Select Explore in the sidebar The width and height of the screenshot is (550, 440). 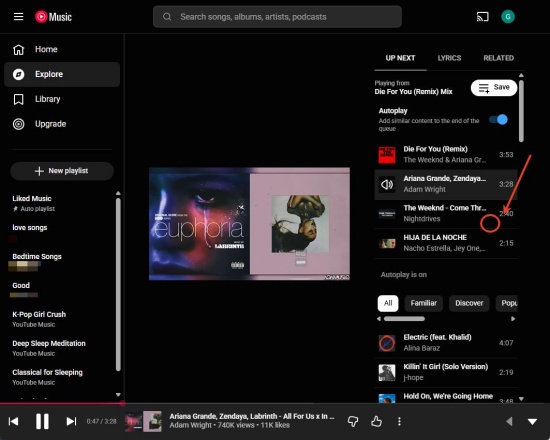62,74
